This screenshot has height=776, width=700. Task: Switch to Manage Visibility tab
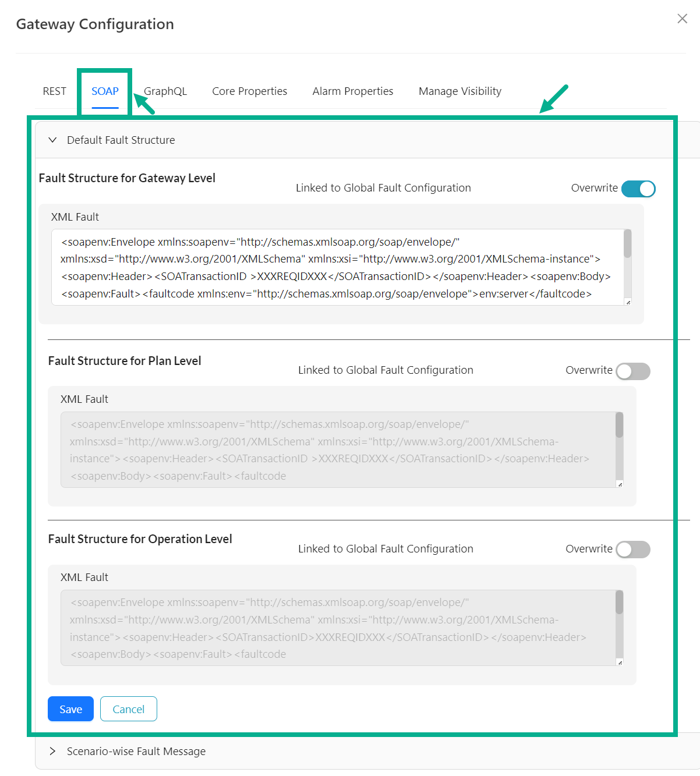459,91
